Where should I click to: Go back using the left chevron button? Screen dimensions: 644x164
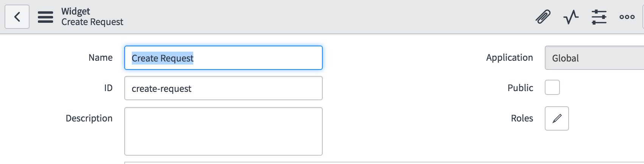pyautogui.click(x=17, y=17)
